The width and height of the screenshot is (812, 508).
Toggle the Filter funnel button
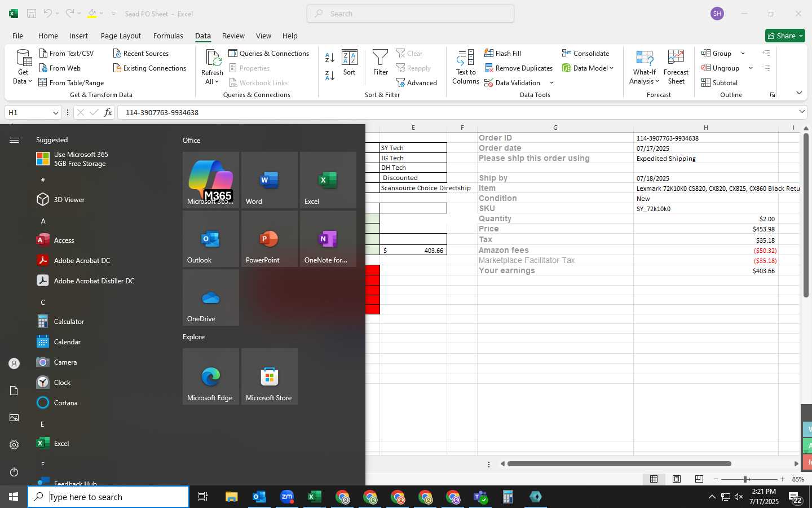(381, 63)
